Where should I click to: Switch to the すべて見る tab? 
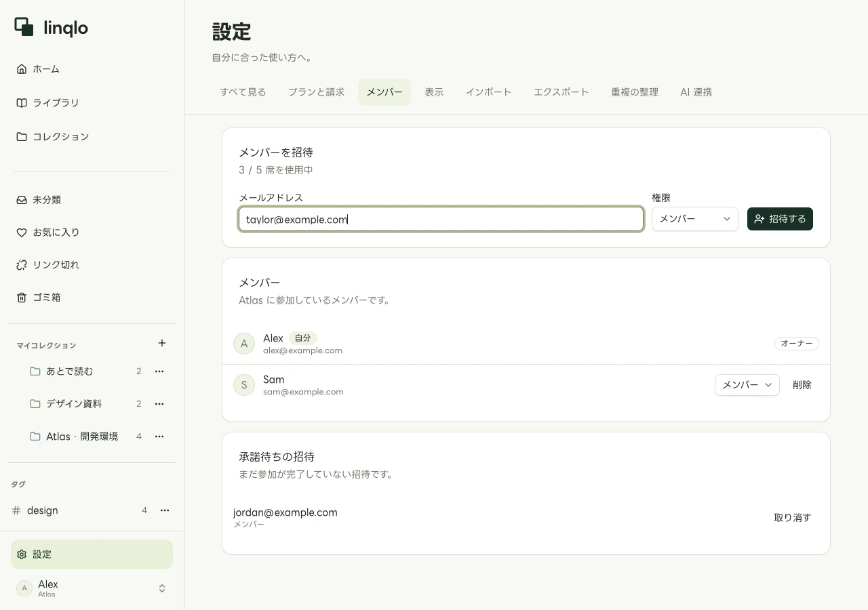coord(243,92)
